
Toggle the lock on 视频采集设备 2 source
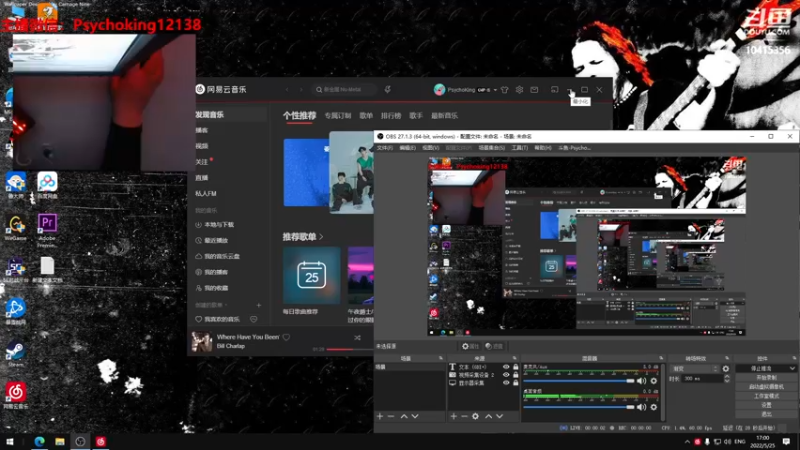[515, 374]
